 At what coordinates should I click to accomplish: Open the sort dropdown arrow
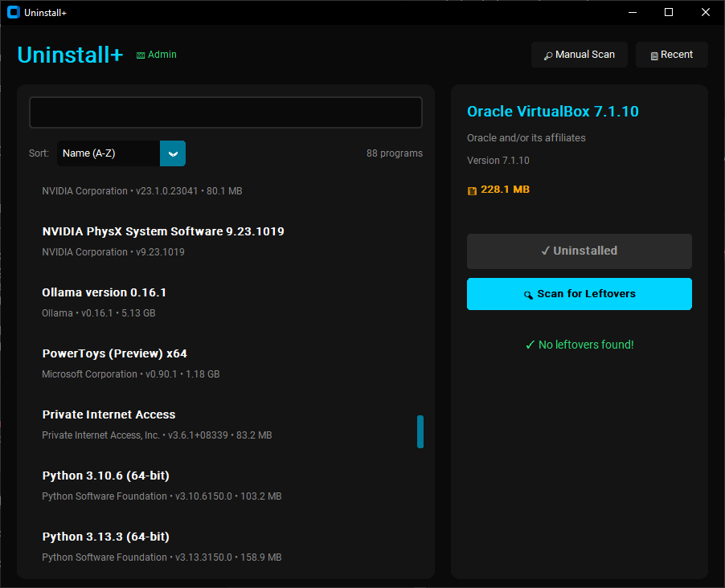[x=173, y=153]
